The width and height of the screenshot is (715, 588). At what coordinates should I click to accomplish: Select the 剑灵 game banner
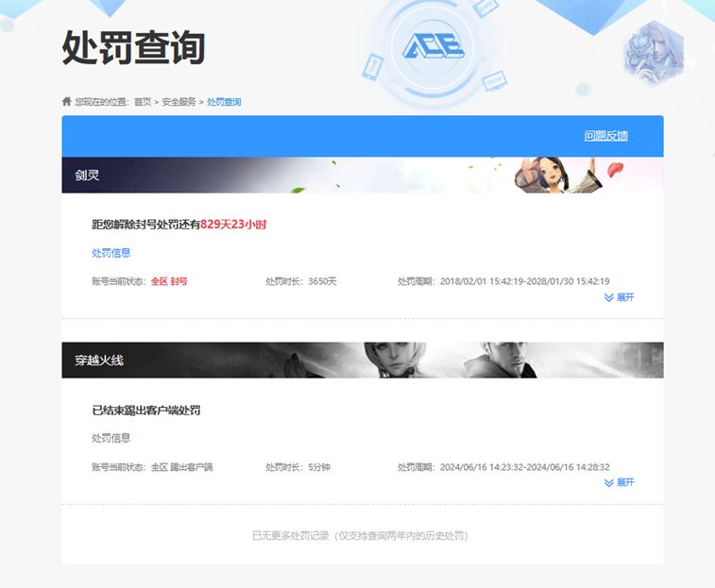[x=363, y=175]
